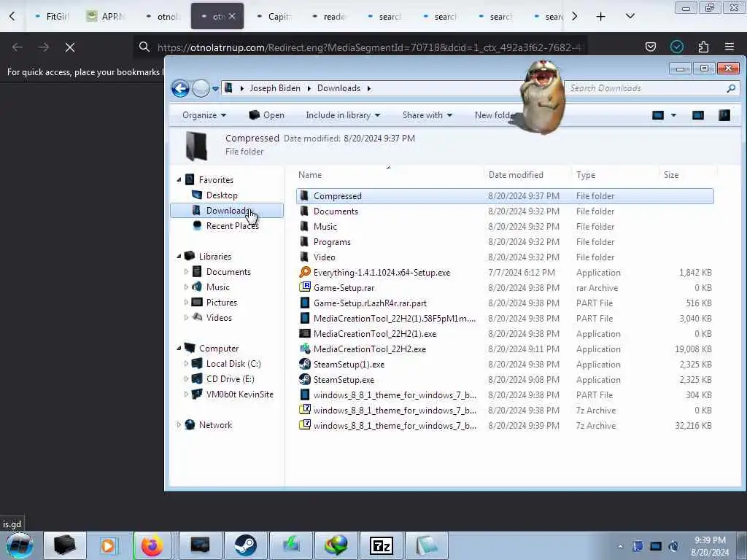The height and width of the screenshot is (560, 747).
Task: Open the Include in library menu
Action: click(343, 115)
